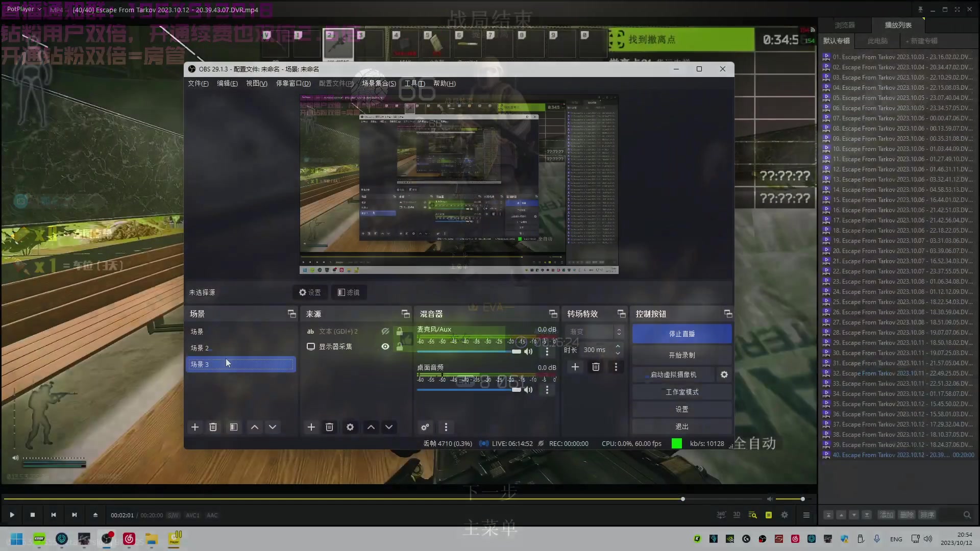This screenshot has height=551, width=980.
Task: Open 停靠窗口(D) menu in OBS
Action: (x=293, y=83)
